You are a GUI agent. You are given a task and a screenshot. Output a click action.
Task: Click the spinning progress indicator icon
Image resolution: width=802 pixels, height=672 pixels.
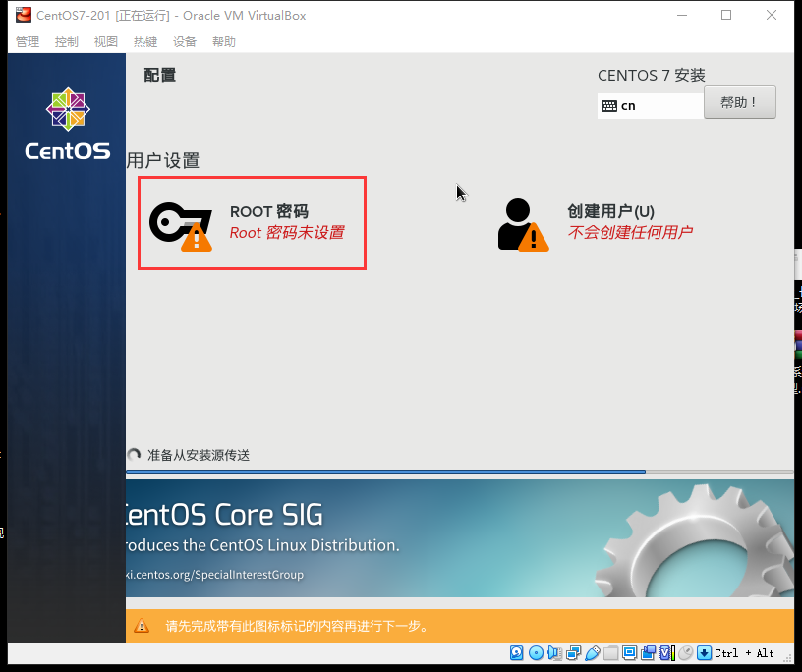[x=134, y=455]
